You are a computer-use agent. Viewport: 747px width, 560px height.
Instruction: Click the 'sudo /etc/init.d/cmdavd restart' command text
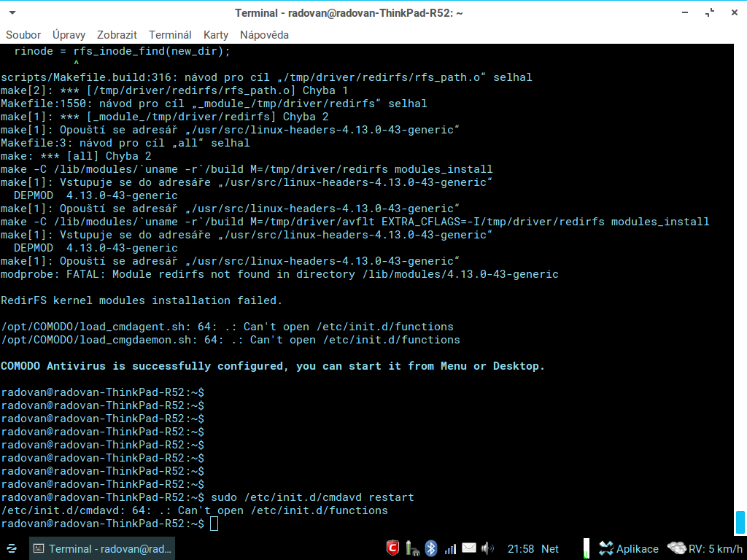point(312,497)
